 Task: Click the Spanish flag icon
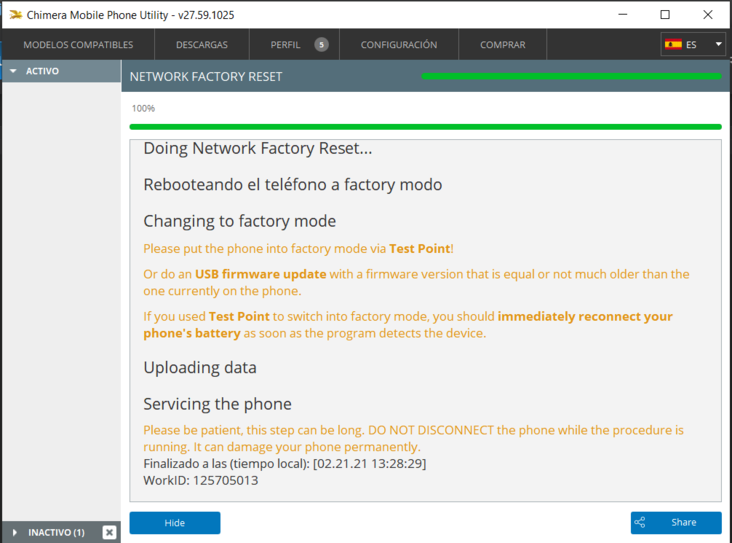[x=673, y=44]
